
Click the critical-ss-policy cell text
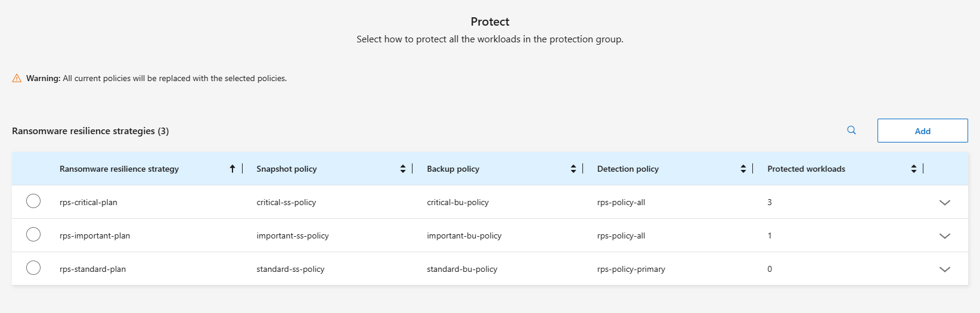pyautogui.click(x=286, y=202)
